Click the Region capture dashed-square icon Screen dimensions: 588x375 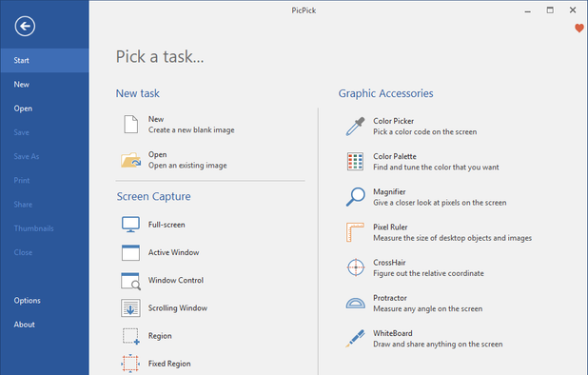pos(131,336)
